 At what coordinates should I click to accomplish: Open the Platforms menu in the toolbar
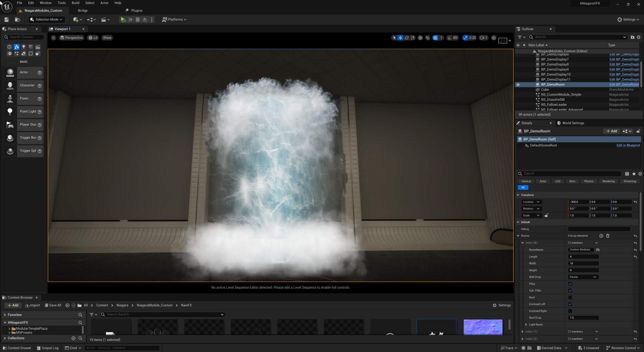[174, 19]
